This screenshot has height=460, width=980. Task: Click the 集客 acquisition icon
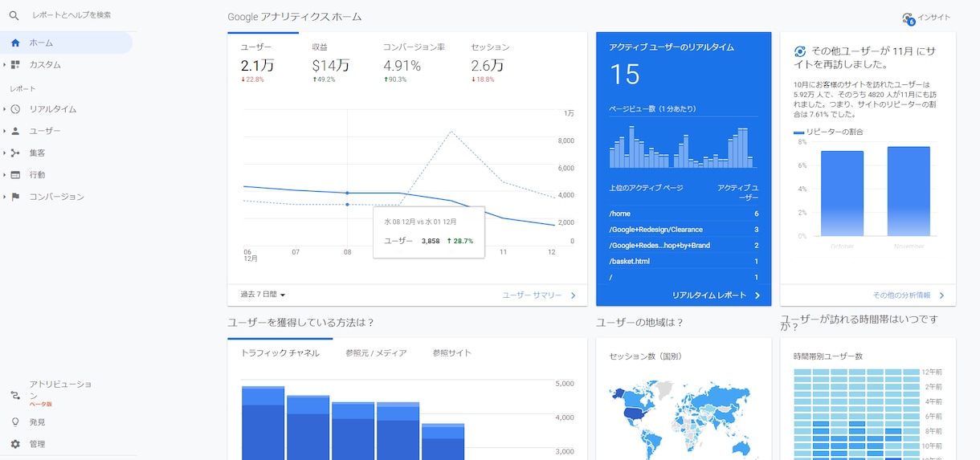tap(15, 153)
